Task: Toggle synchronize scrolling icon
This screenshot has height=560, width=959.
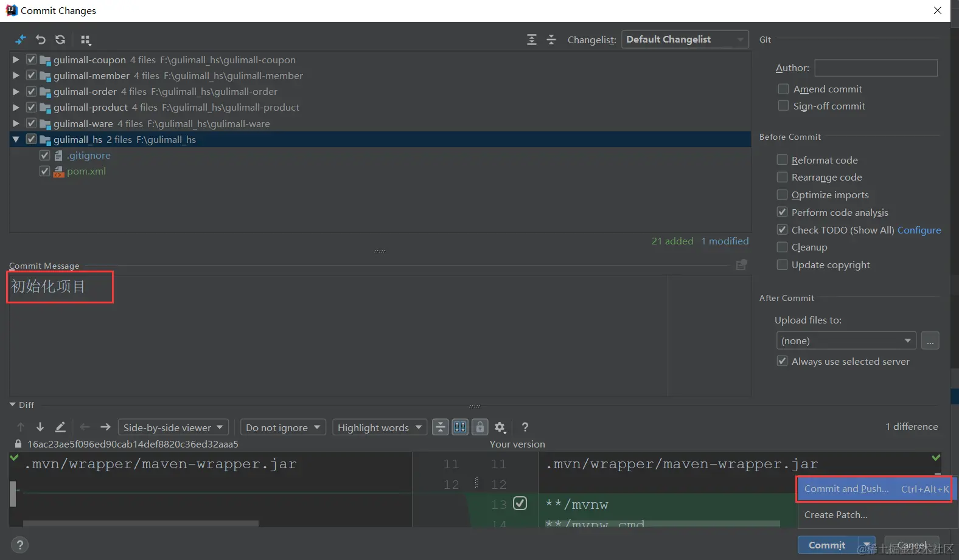Action: (460, 427)
